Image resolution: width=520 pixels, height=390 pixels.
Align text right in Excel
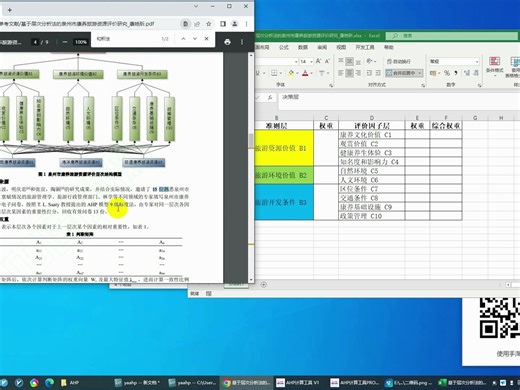coord(358,73)
